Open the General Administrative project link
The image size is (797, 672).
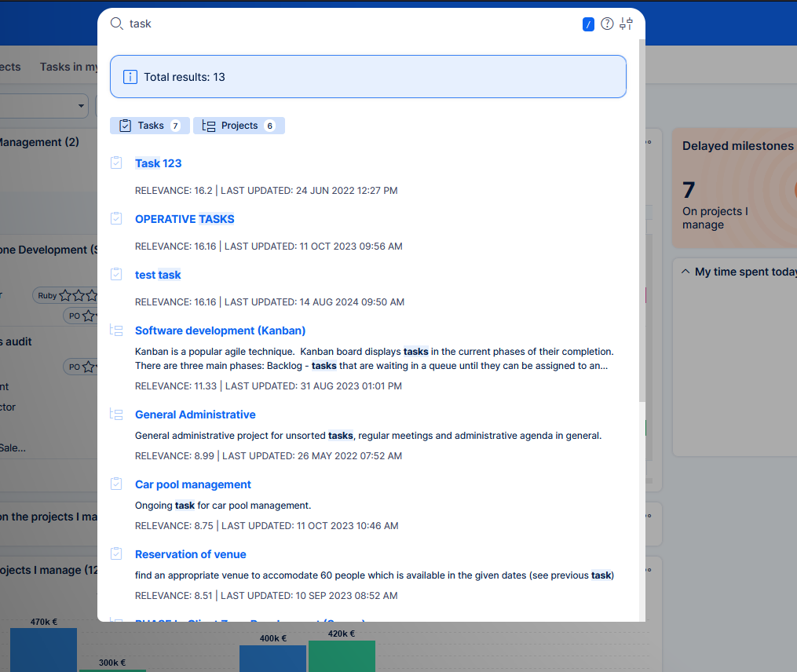point(195,415)
